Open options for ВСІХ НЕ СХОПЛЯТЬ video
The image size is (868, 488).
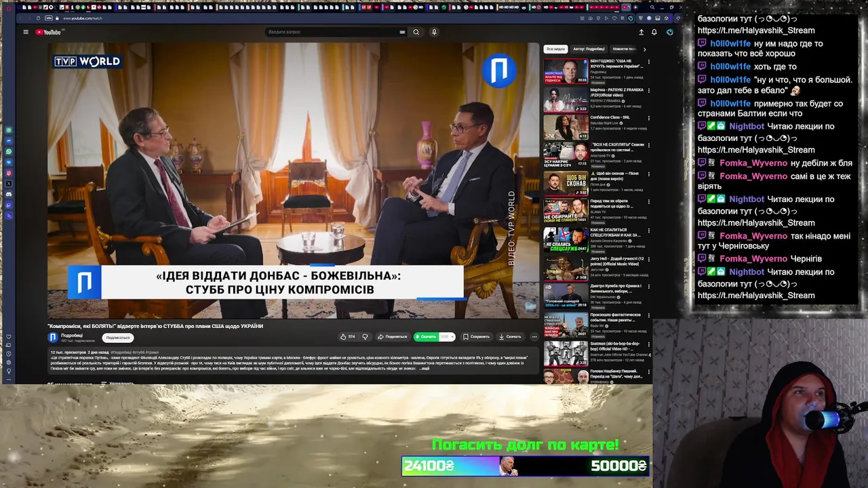click(x=648, y=146)
